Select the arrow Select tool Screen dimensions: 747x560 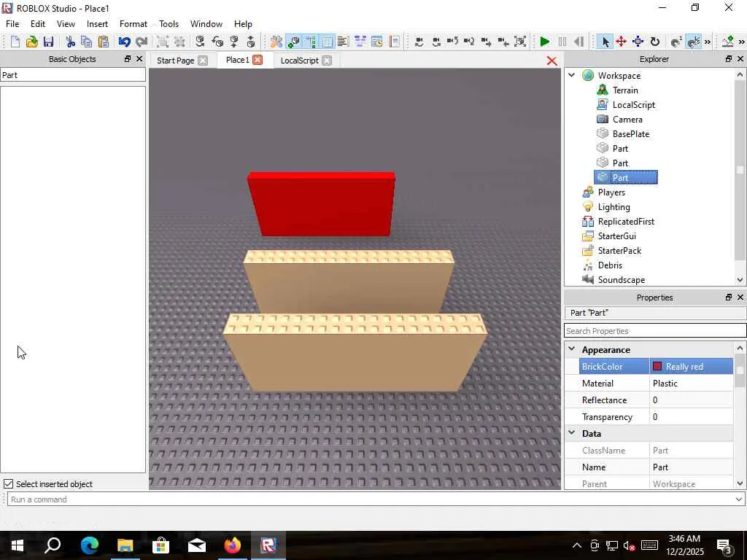click(605, 42)
